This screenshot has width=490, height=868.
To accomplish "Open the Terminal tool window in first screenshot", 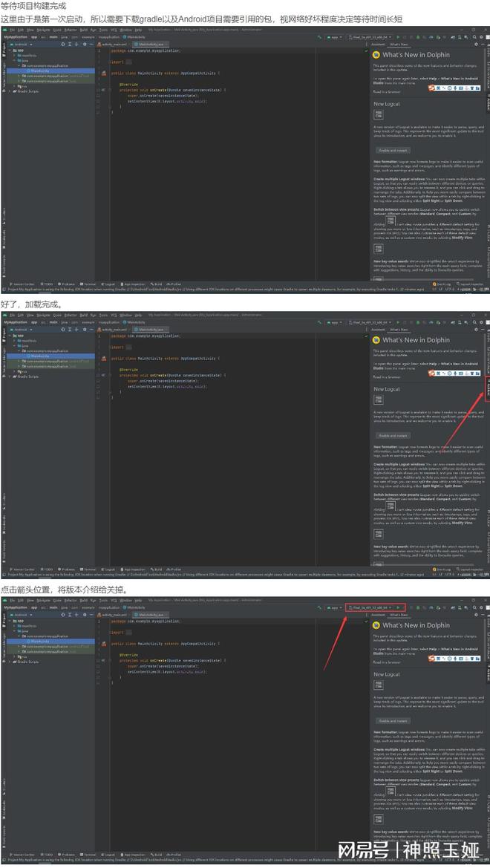I will coord(88,284).
